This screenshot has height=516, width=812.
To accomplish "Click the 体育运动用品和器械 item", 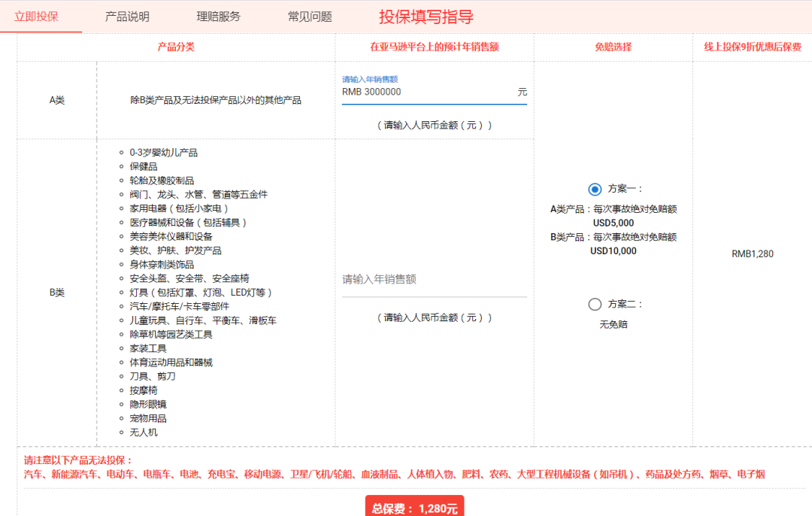I will (x=171, y=362).
